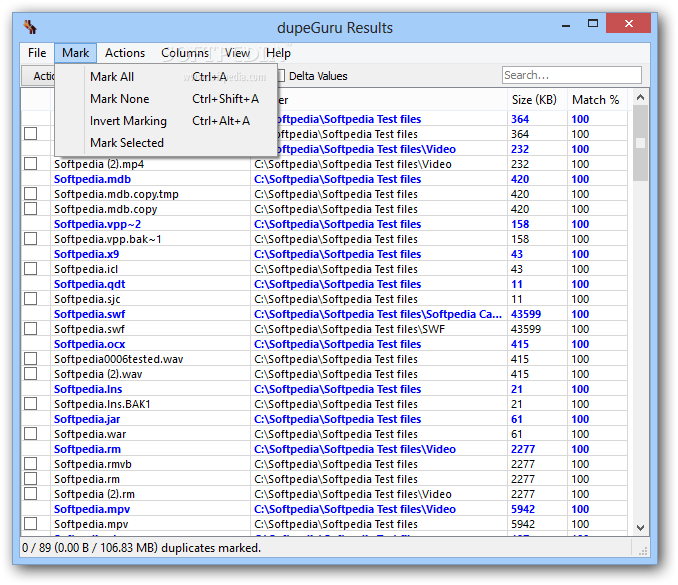The width and height of the screenshot is (678, 585).
Task: Click the window resize grip
Action: [x=643, y=550]
